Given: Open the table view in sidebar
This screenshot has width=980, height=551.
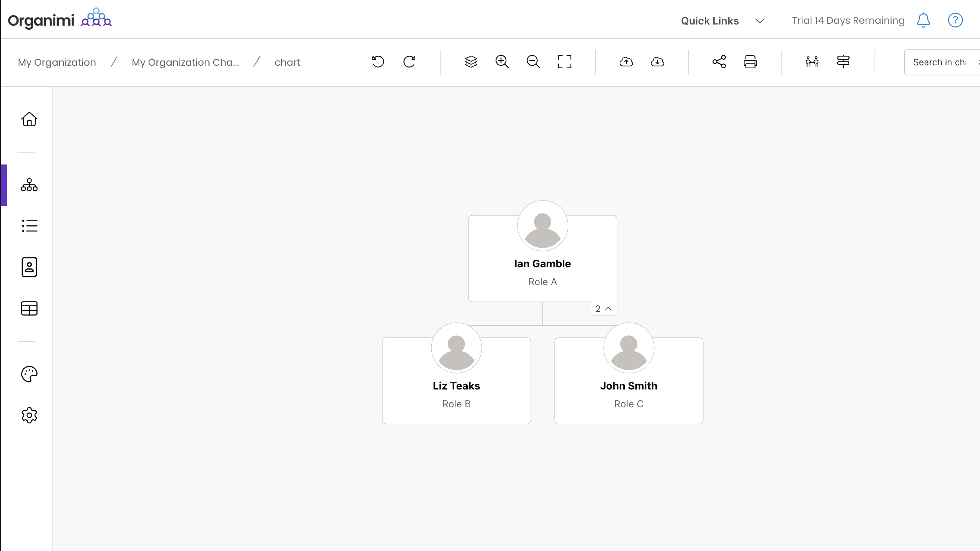Looking at the screenshot, I should point(29,309).
